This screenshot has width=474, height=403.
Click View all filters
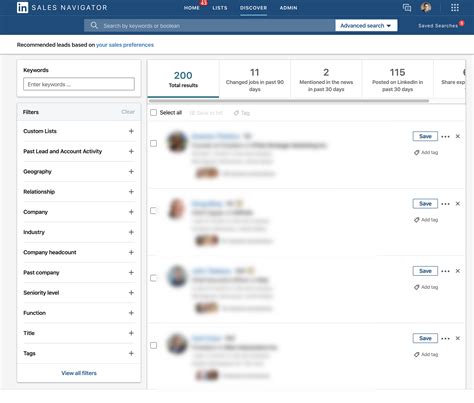pos(79,373)
